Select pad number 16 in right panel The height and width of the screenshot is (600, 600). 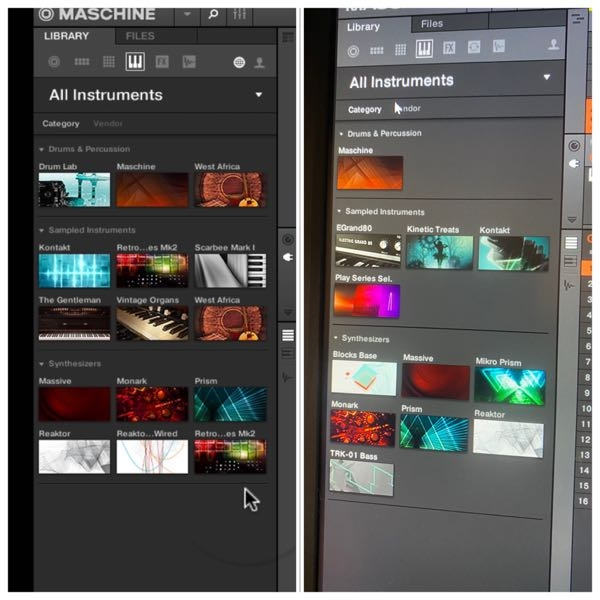coord(583,501)
